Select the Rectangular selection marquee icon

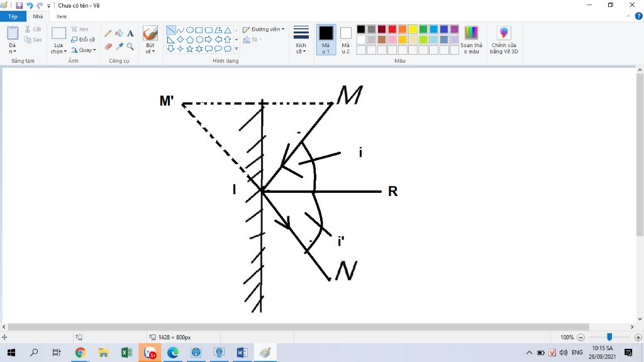58,33
